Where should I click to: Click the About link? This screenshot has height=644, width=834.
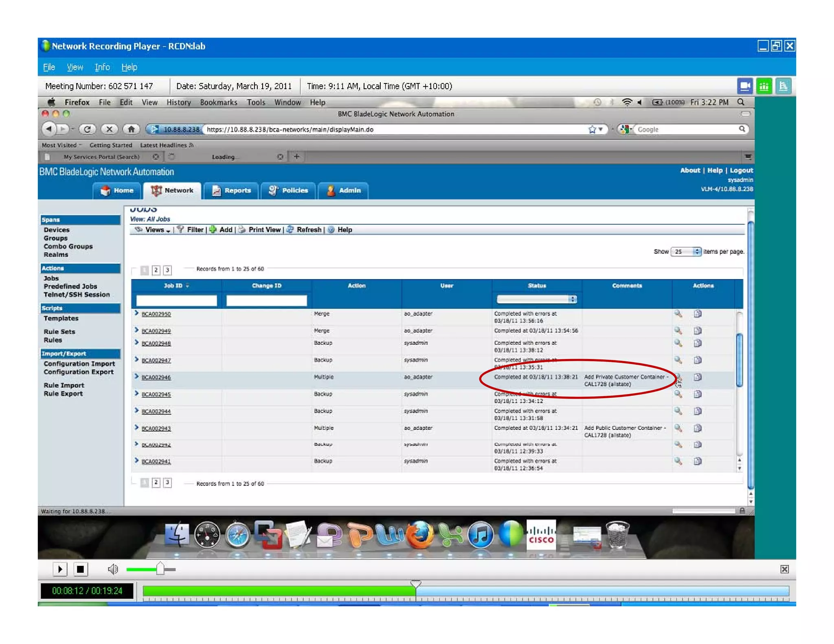pyautogui.click(x=690, y=170)
